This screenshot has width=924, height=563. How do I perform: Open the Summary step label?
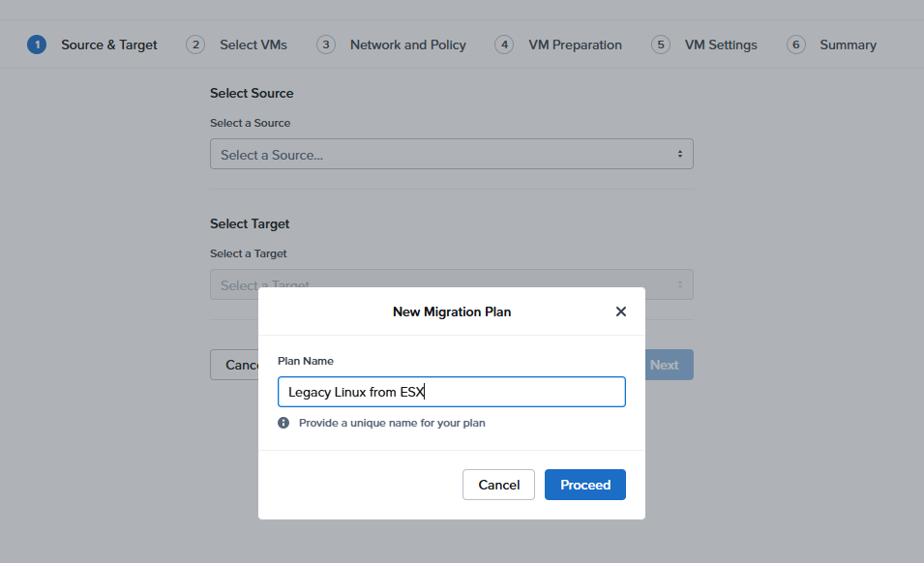848,44
